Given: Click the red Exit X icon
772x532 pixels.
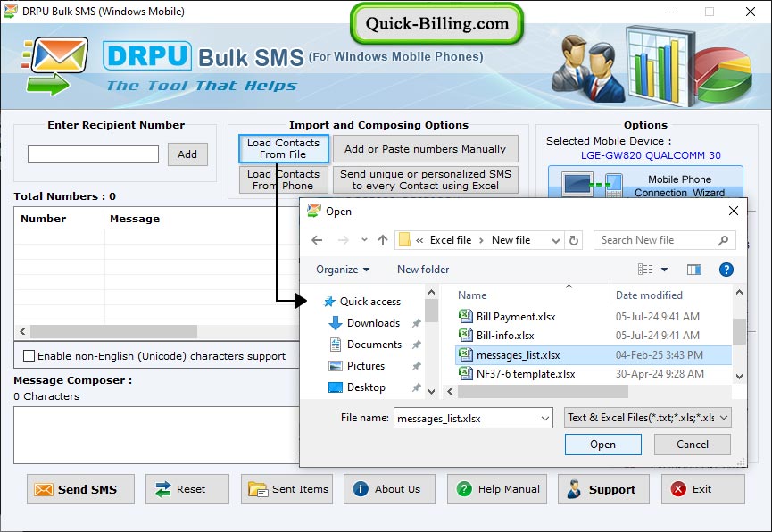Looking at the screenshot, I should (678, 488).
